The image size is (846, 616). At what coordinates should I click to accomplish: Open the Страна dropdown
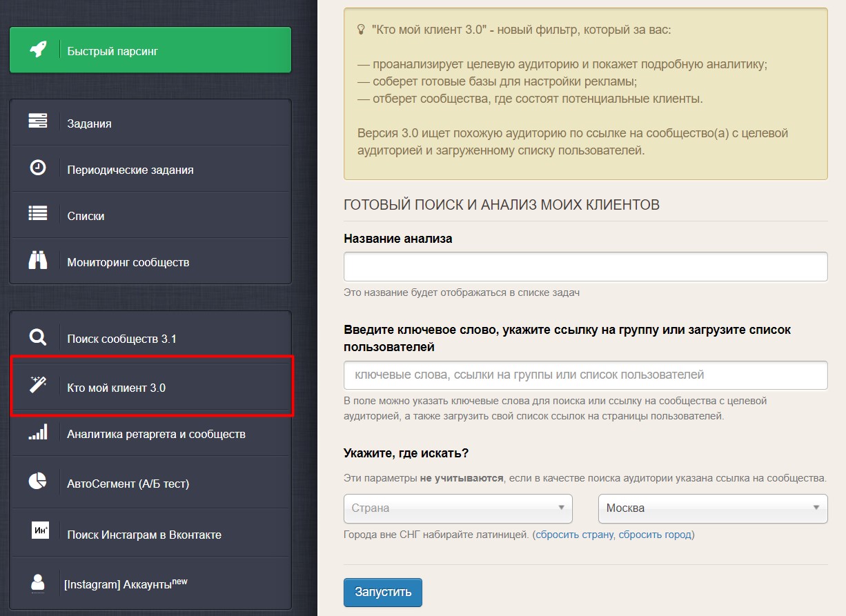pos(458,508)
